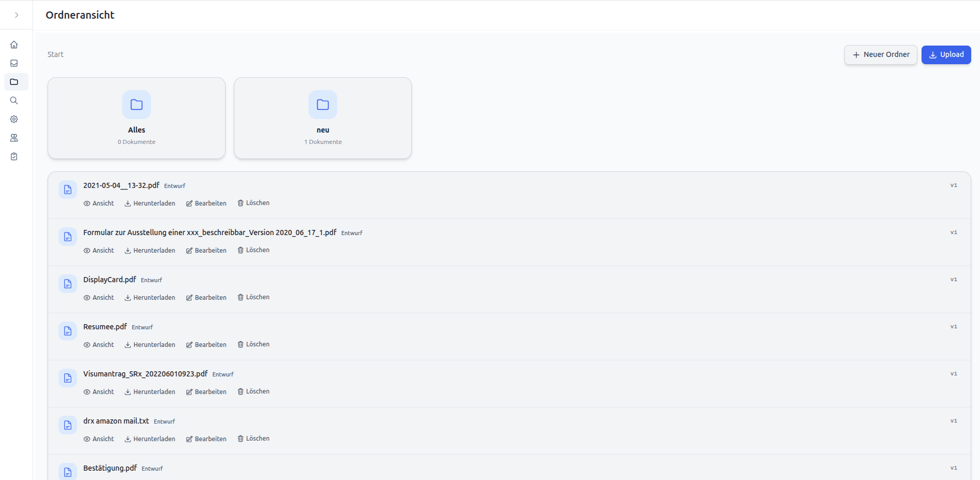Click the Start breadcrumb

(55, 54)
